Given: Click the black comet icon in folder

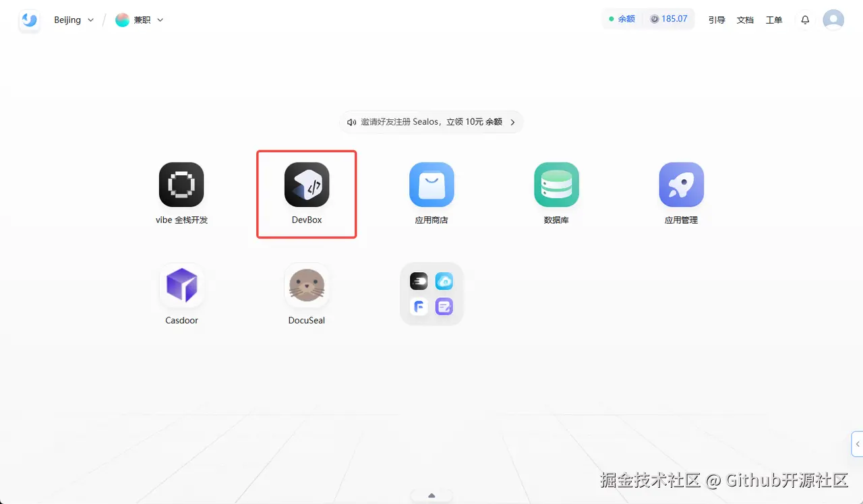Looking at the screenshot, I should pos(419,281).
